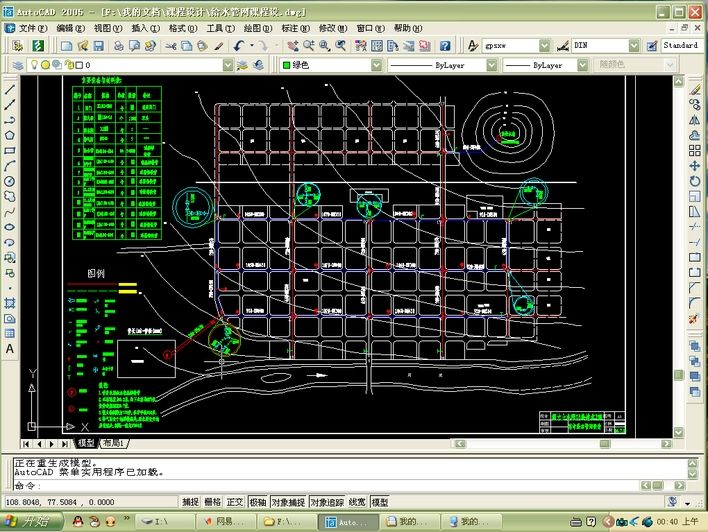
Task: Toggle 正交 ortho mode in status bar
Action: (x=235, y=502)
